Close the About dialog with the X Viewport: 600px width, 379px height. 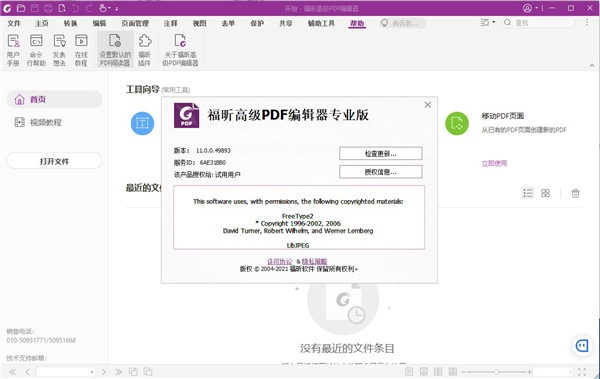[x=427, y=105]
